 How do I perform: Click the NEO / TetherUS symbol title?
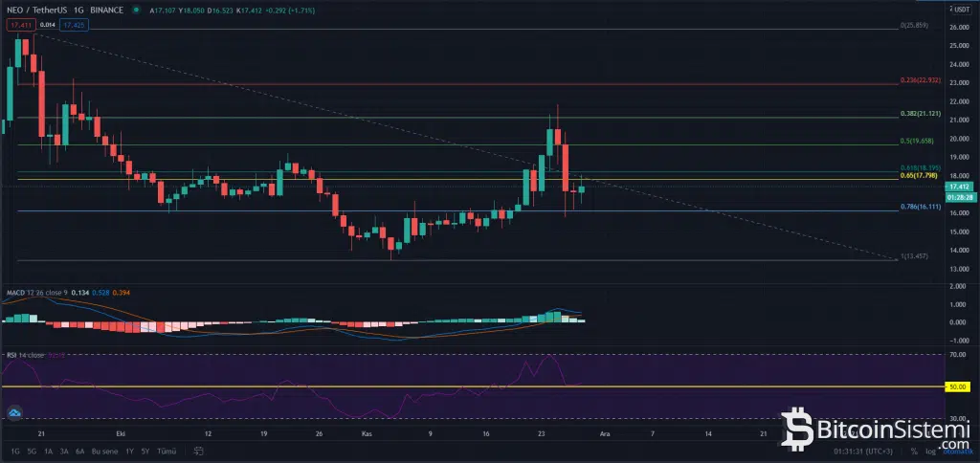click(x=37, y=10)
